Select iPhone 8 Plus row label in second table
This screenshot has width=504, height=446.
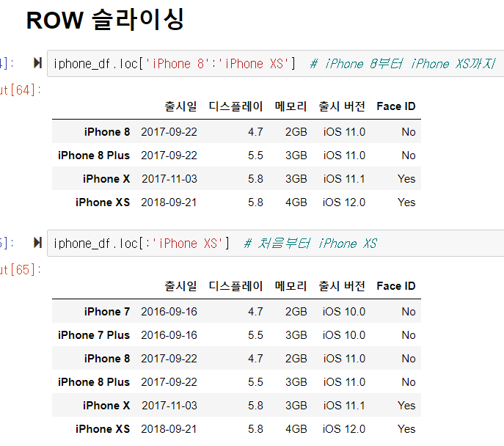(x=94, y=381)
